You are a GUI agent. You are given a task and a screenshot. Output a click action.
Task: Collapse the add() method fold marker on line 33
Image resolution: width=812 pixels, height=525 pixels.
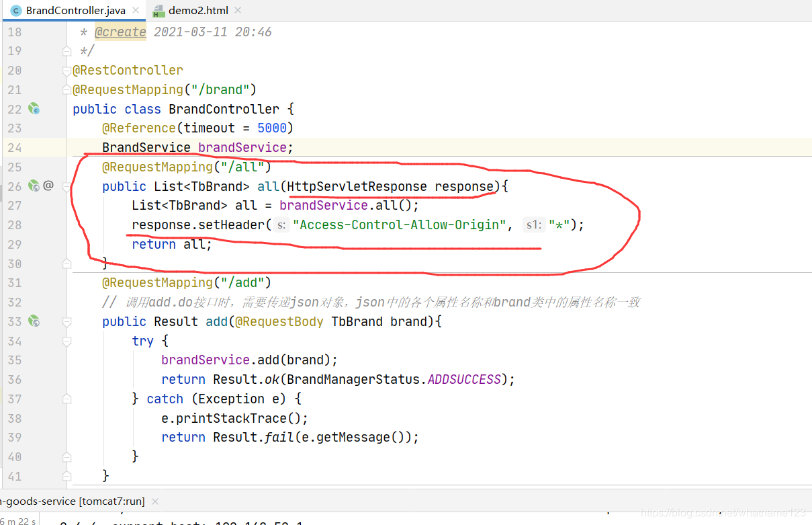pos(66,321)
